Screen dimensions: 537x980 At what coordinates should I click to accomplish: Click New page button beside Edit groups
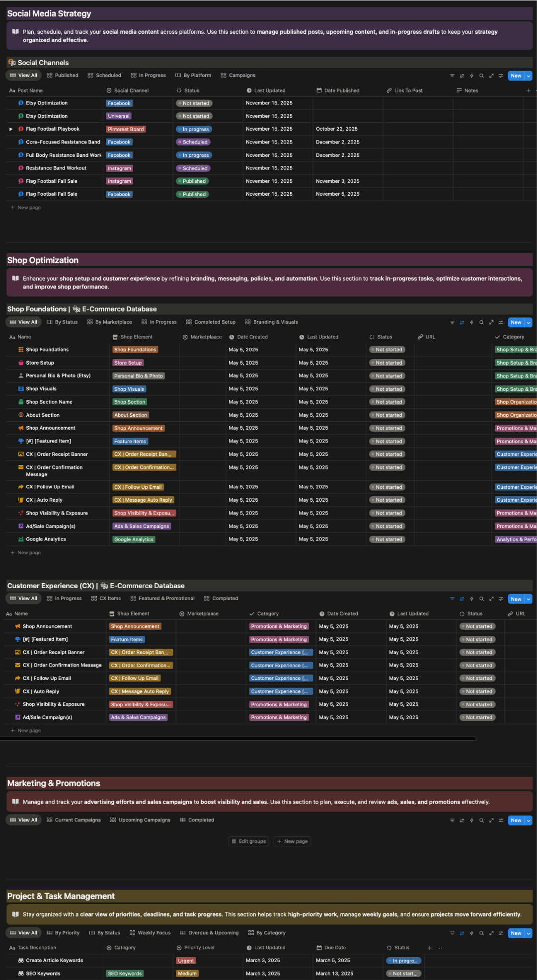(x=292, y=841)
